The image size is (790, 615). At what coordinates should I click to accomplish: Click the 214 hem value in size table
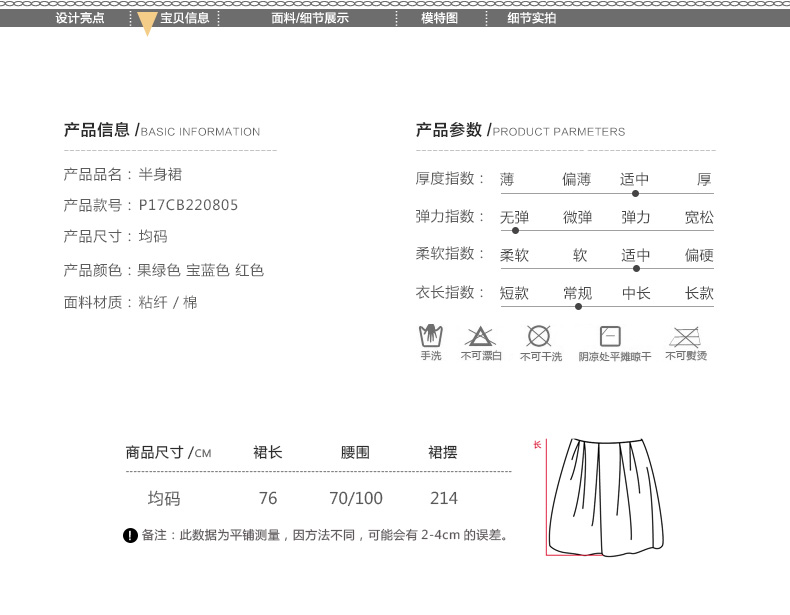[x=443, y=498]
